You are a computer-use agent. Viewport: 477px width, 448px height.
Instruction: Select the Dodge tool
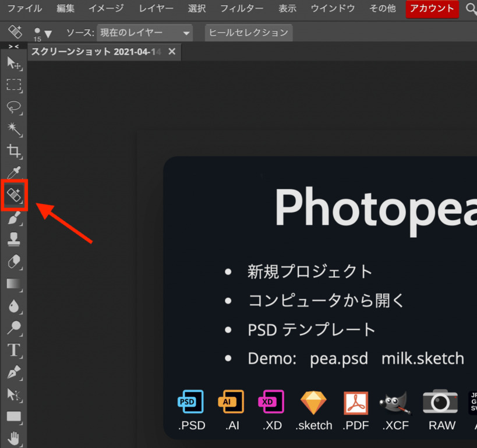click(x=14, y=328)
